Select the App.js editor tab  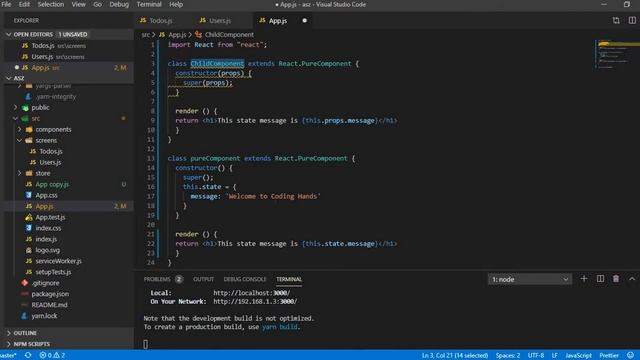(x=278, y=20)
